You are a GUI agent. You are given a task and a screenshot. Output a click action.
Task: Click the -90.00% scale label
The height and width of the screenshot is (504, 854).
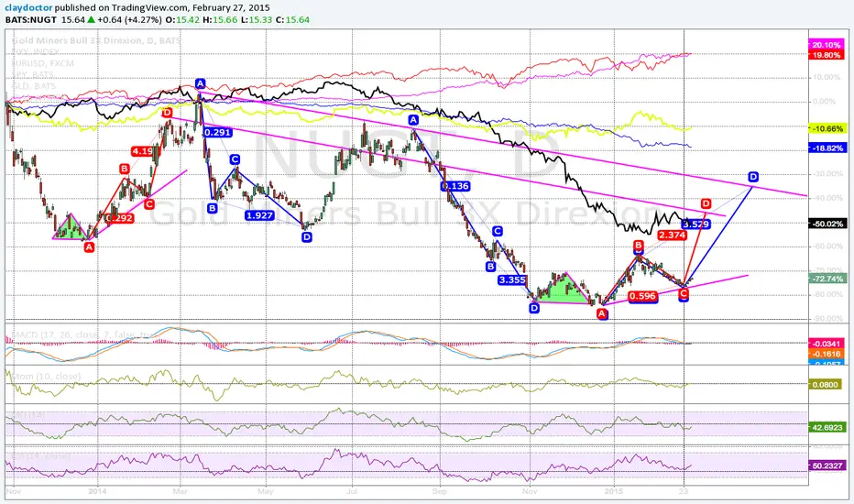tap(826, 319)
